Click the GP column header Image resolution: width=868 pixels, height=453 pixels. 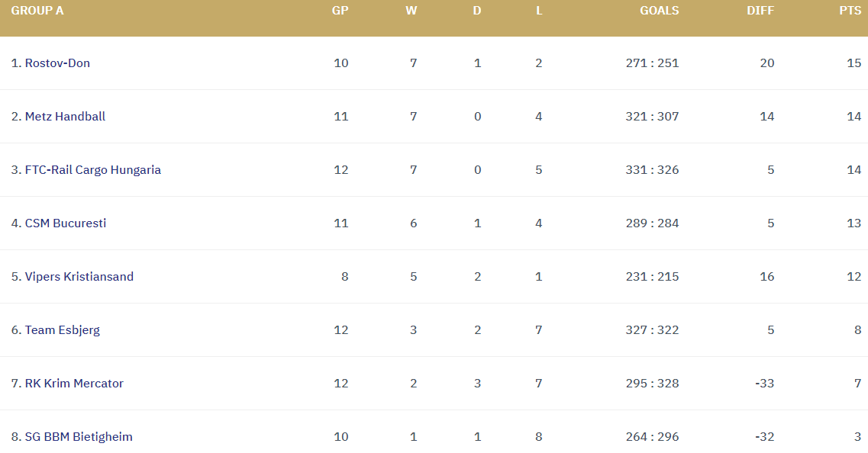click(x=340, y=11)
